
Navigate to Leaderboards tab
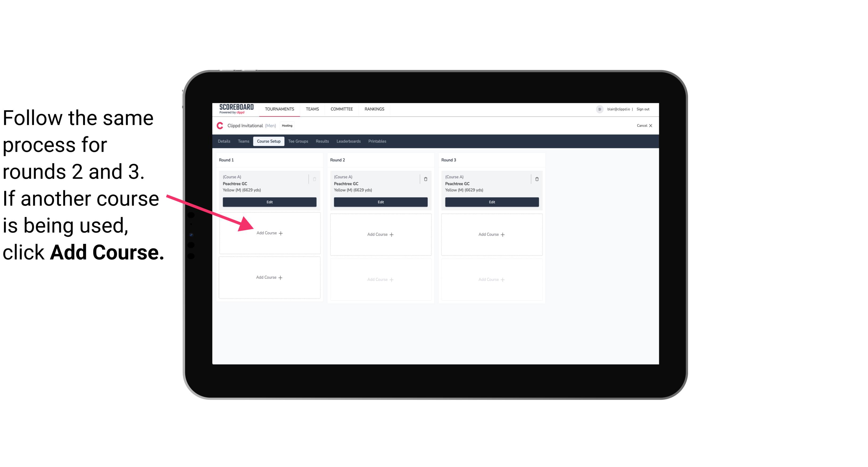(348, 141)
